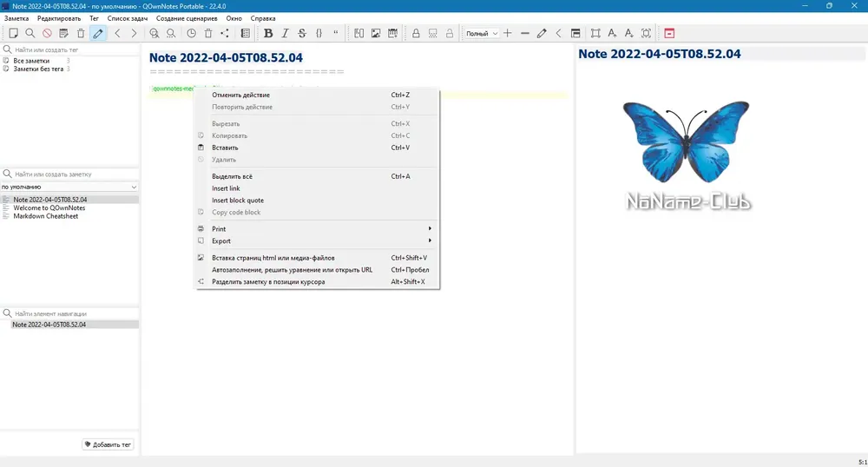The height and width of the screenshot is (467, 868).
Task: Click the bold formatting icon
Action: coord(268,33)
